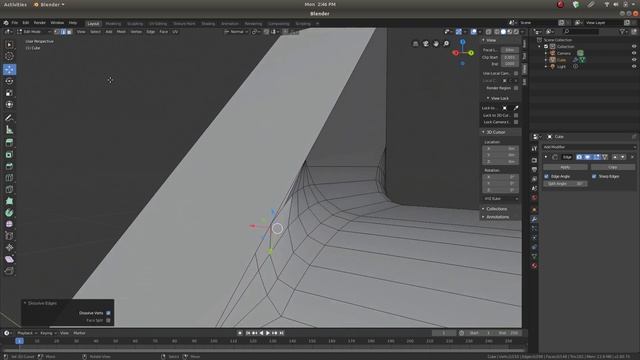The width and height of the screenshot is (640, 360).
Task: Open the Modifiers wrench tab in properties
Action: pyautogui.click(x=534, y=219)
